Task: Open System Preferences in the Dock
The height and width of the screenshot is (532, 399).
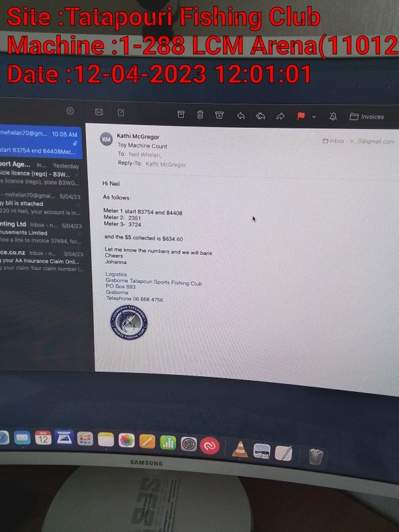Action: (x=188, y=444)
